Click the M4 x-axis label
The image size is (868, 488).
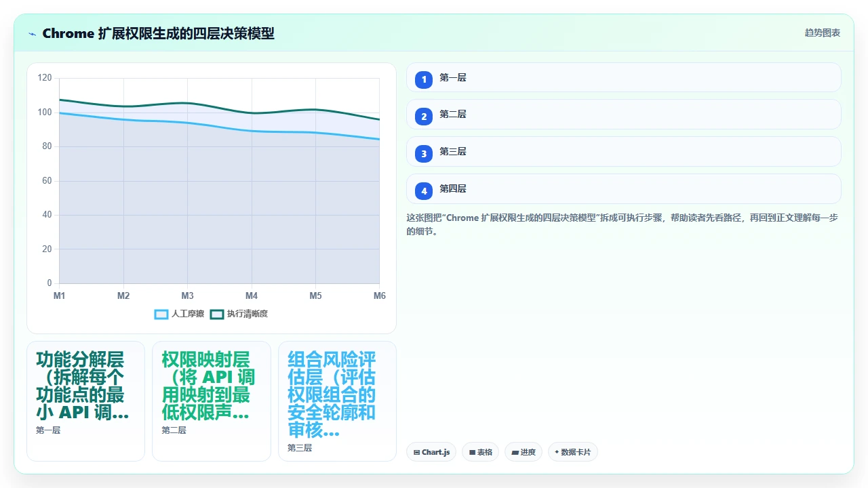pyautogui.click(x=252, y=296)
